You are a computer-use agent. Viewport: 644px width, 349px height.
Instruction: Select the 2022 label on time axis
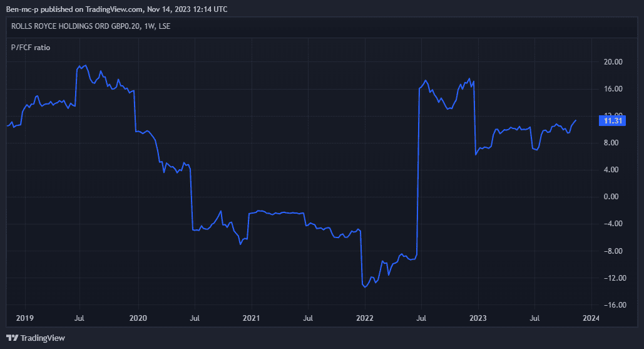[x=364, y=318]
